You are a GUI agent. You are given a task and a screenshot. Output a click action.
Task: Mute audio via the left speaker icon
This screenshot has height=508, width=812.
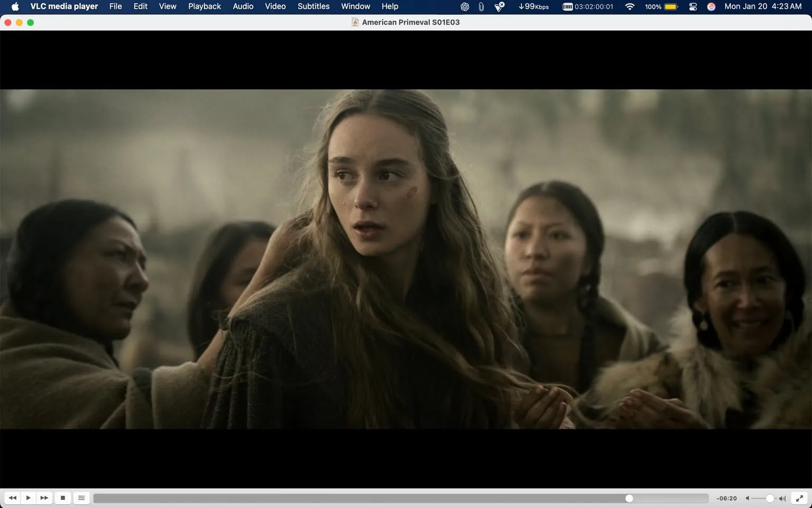pos(747,498)
